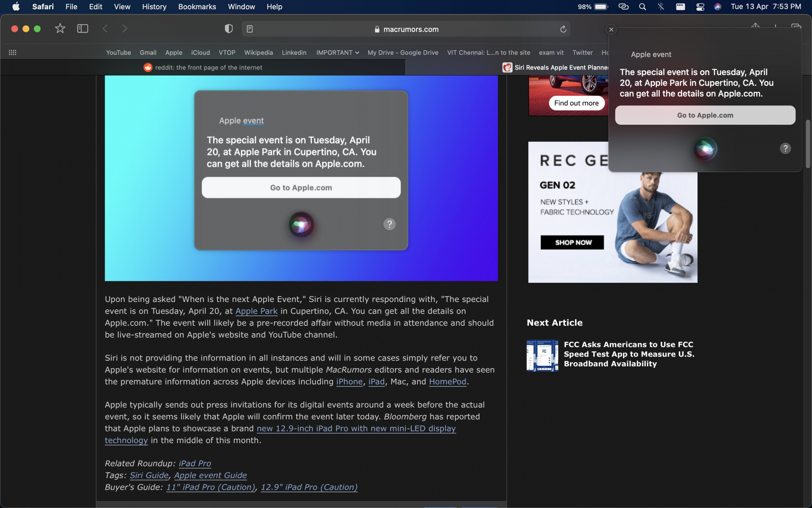Open FCC Asks Americans next article
Viewport: 812px width, 508px height.
point(629,354)
